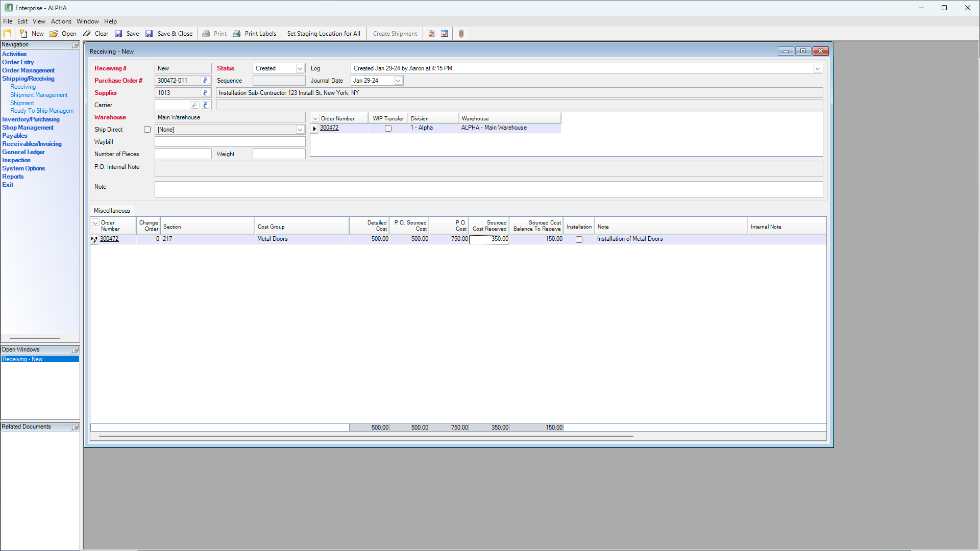
Task: Click lookup icon beside Supplier field
Action: [x=206, y=93]
